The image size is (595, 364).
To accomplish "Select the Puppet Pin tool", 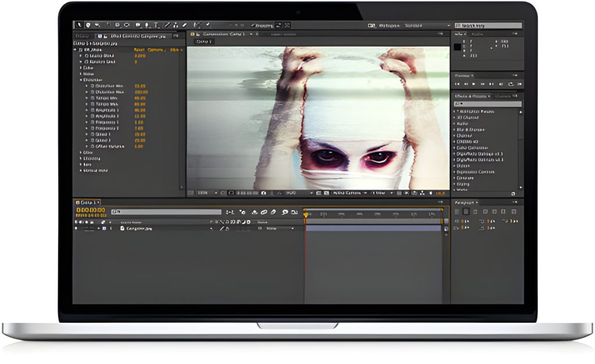I will click(208, 24).
